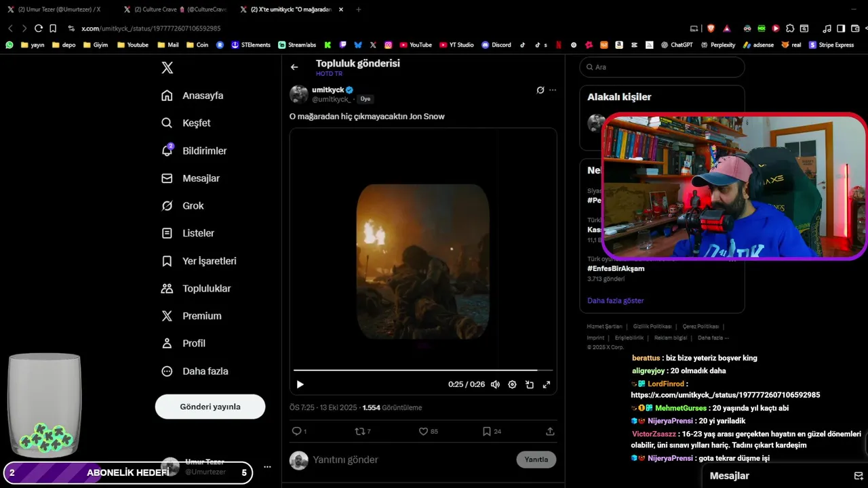
Task: Open Grok from sidebar
Action: [182, 205]
